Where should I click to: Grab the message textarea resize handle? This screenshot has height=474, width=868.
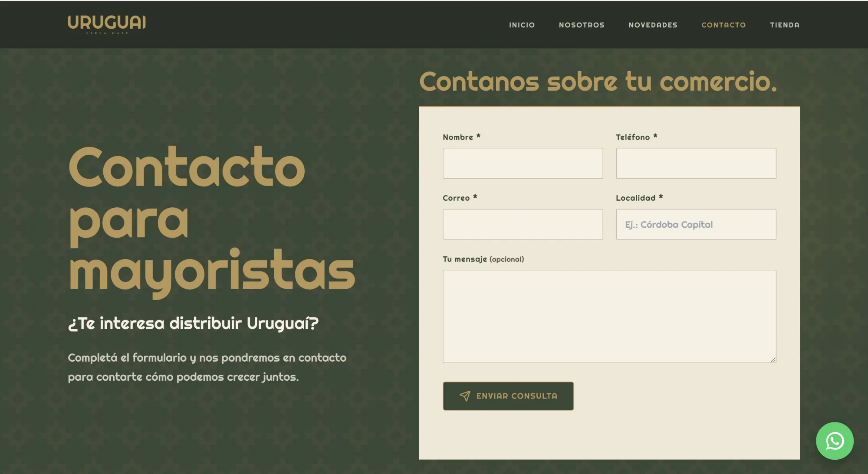(x=773, y=360)
